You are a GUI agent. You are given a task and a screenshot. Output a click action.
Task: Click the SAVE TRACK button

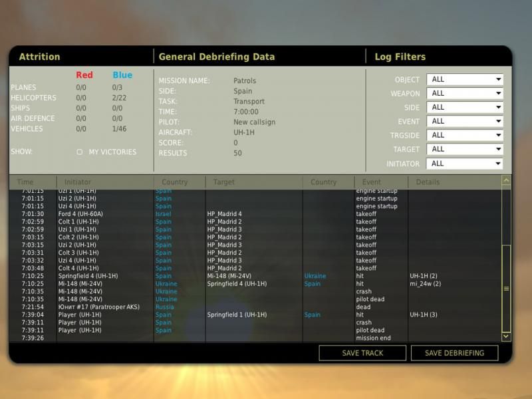point(362,353)
